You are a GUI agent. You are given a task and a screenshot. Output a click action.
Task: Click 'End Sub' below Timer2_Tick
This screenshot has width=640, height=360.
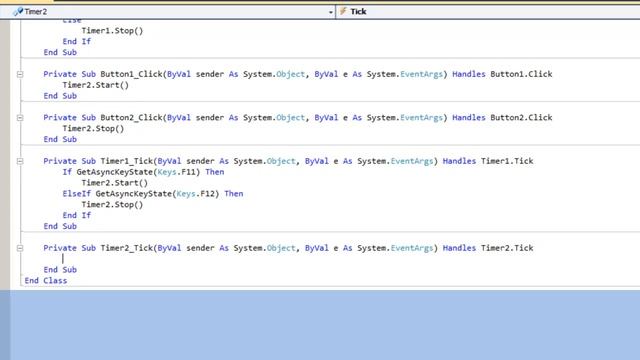click(x=60, y=269)
